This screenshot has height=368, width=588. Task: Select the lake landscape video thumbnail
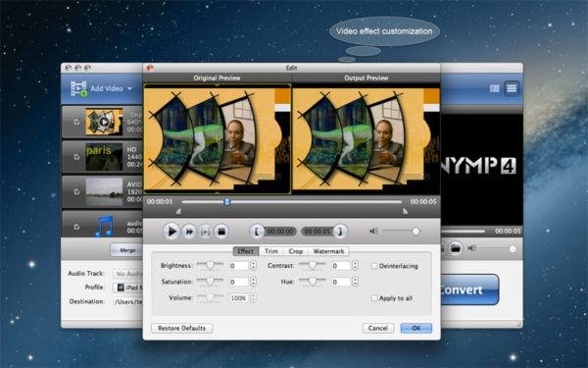pyautogui.click(x=104, y=192)
